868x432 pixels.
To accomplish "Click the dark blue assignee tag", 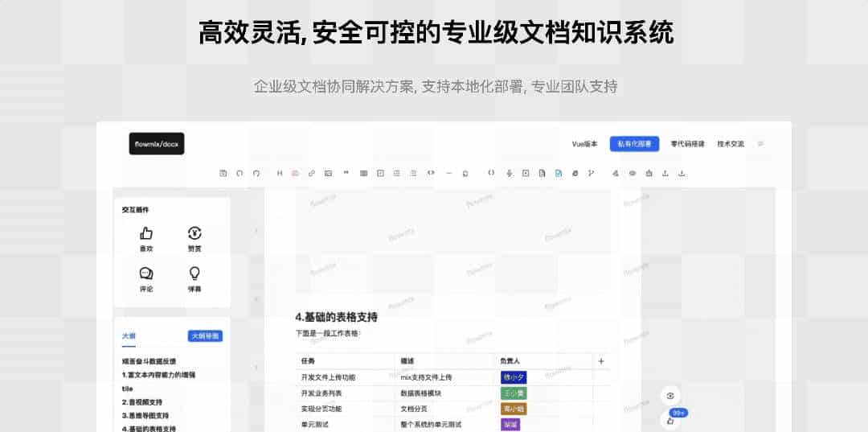I will click(513, 377).
